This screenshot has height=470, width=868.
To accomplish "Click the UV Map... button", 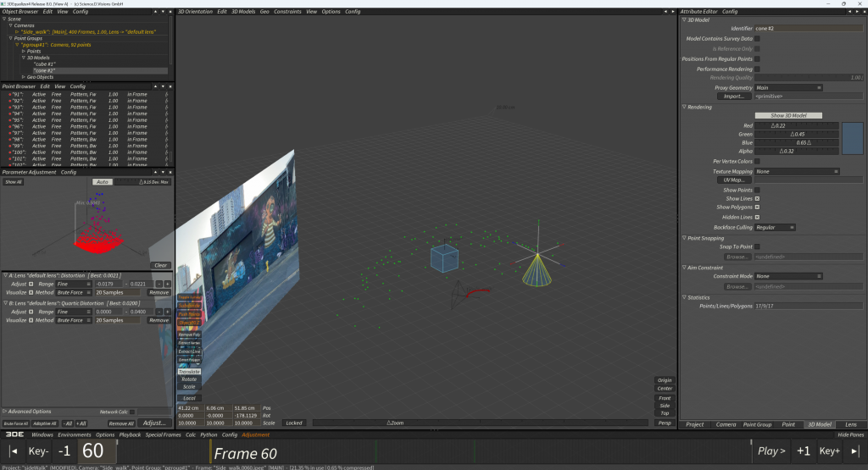I will pos(734,180).
